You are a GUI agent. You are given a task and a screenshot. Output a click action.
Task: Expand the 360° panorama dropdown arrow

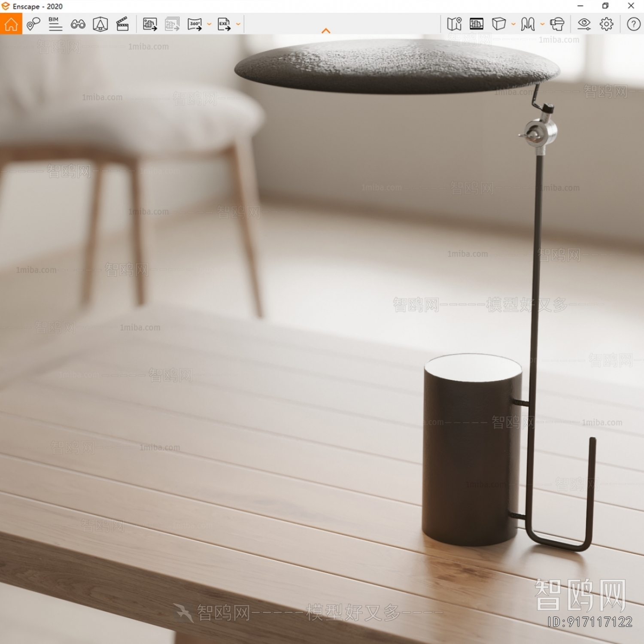pyautogui.click(x=209, y=24)
